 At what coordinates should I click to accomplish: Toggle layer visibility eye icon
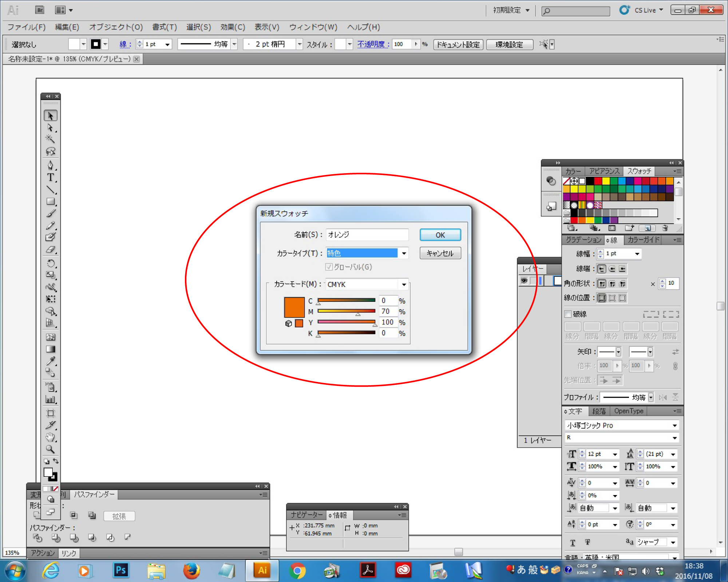pyautogui.click(x=524, y=280)
